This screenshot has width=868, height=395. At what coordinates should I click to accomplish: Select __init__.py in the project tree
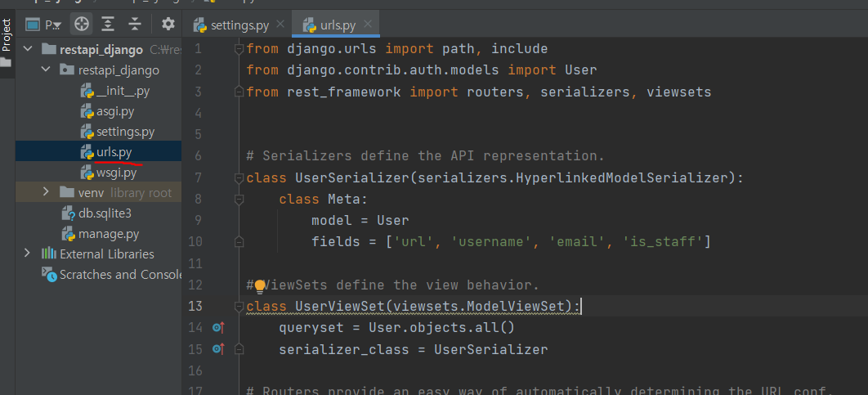(123, 91)
